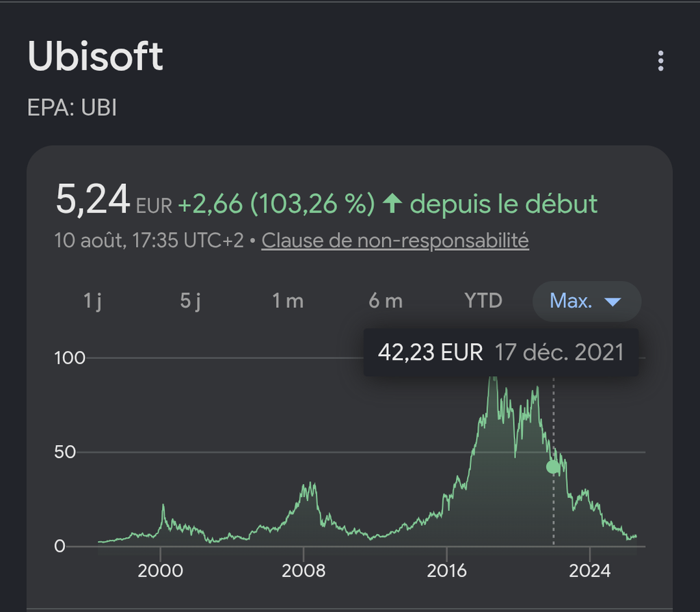
Task: Click the 2000 label on the axis
Action: (160, 571)
